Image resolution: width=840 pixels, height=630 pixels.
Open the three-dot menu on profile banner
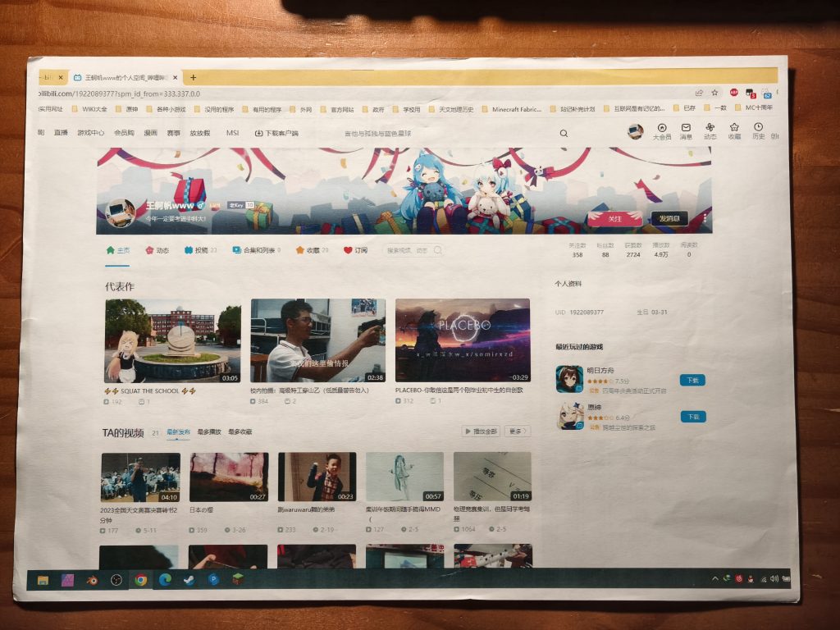(x=704, y=219)
